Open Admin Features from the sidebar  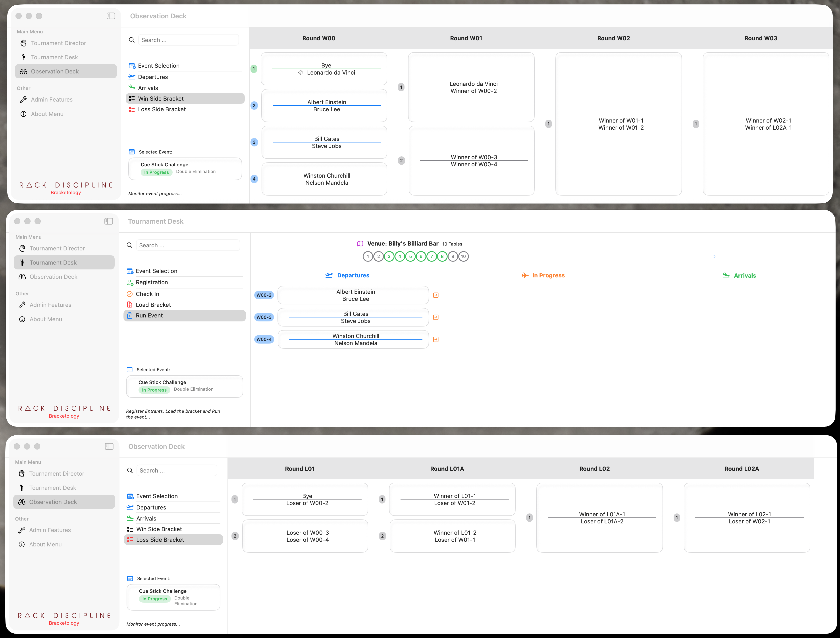(x=52, y=100)
